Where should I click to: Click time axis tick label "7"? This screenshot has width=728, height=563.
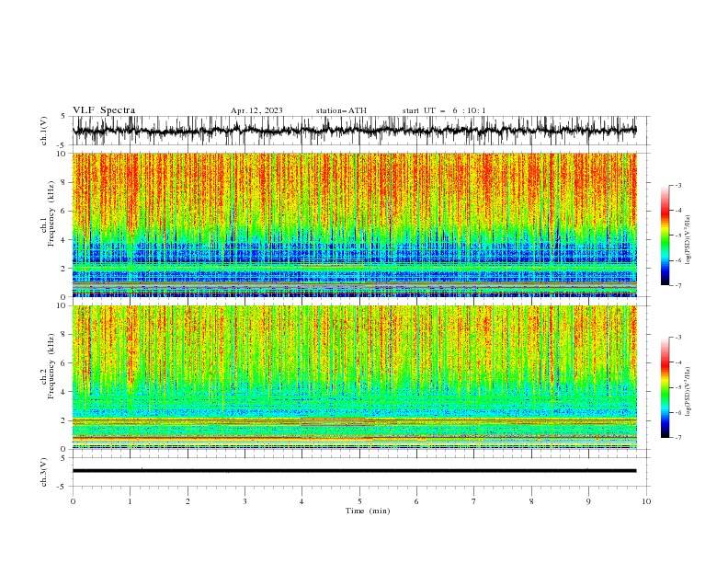(474, 501)
